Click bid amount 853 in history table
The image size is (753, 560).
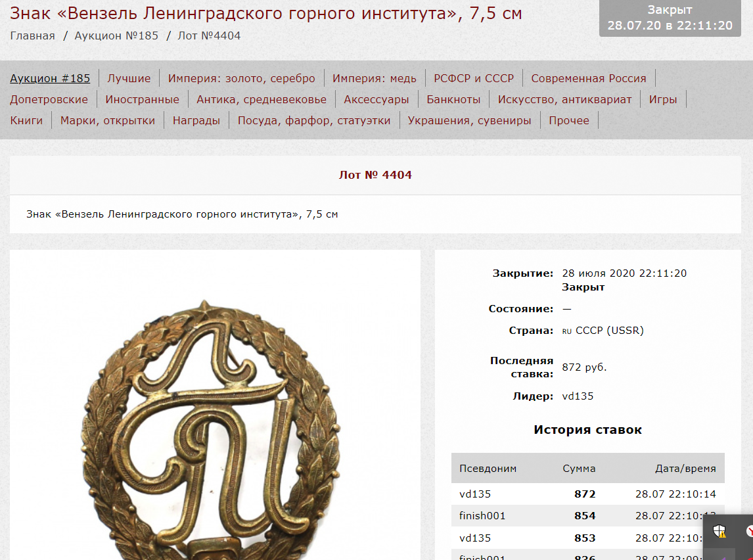click(x=584, y=538)
